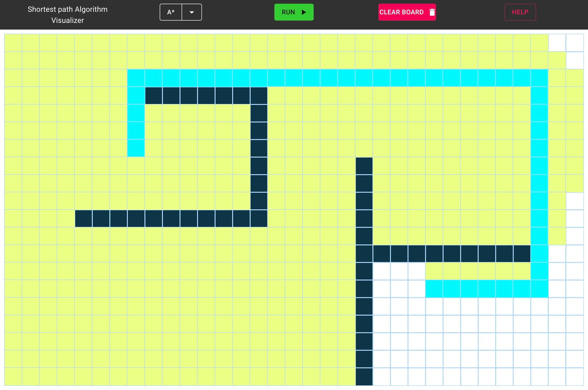
Task: Toggle a wall on the top-left yellow grid cell
Action: point(13,42)
